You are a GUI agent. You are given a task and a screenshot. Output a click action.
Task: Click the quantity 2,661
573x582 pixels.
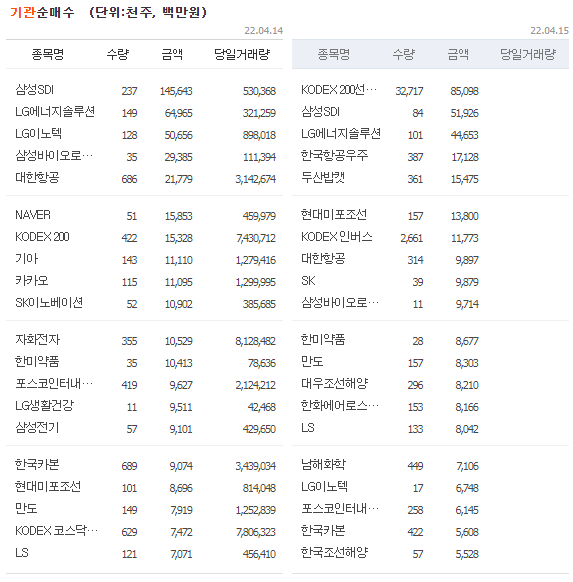412,238
